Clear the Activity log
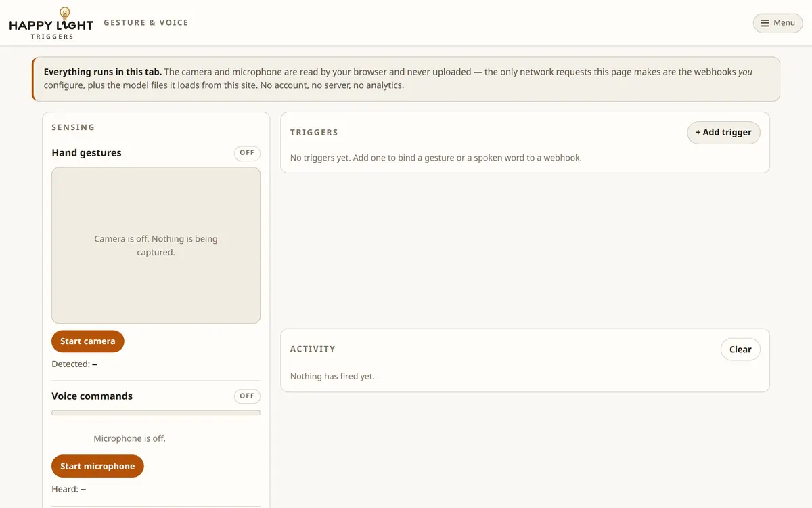Screen dimensions: 812x508 coord(740,350)
